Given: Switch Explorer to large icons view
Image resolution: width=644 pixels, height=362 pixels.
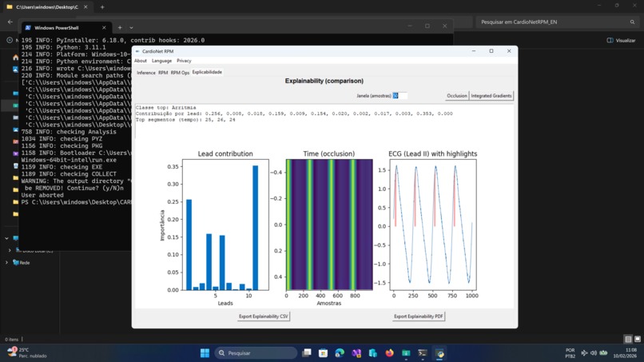Looking at the screenshot, I should tap(638, 340).
